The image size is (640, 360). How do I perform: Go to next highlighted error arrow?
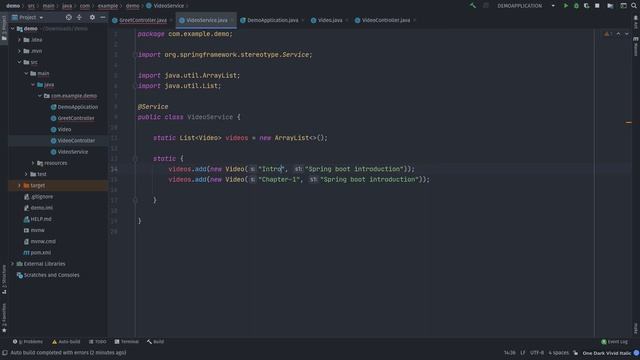point(627,34)
